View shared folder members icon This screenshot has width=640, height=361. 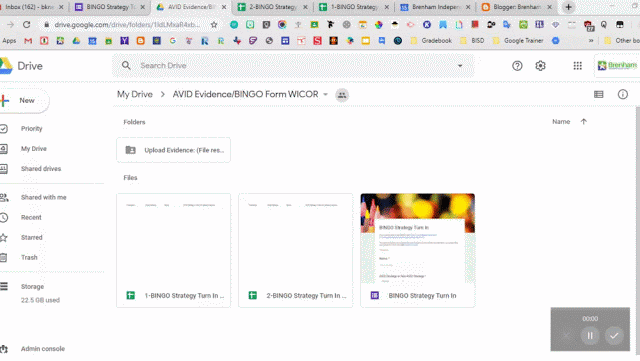coord(342,95)
